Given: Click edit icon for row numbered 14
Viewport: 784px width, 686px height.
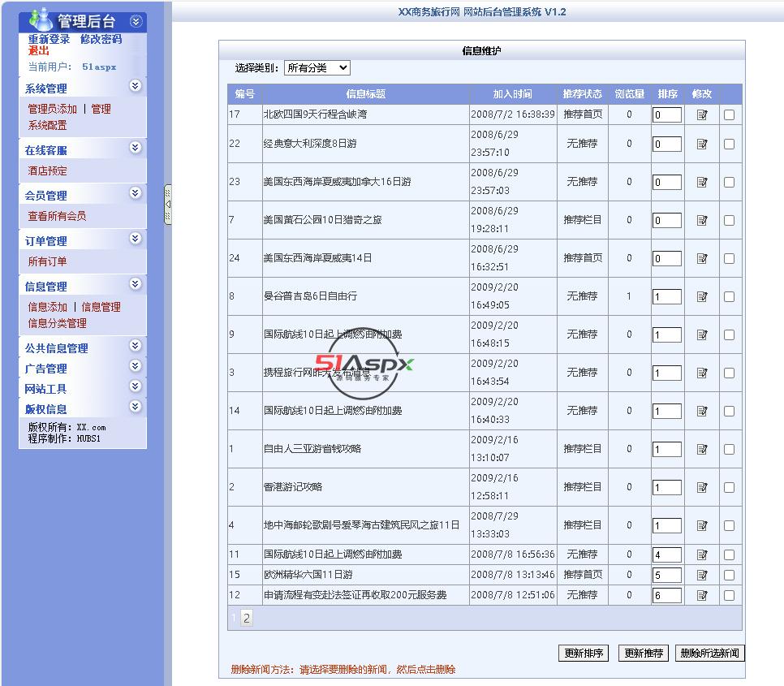Looking at the screenshot, I should click(702, 411).
